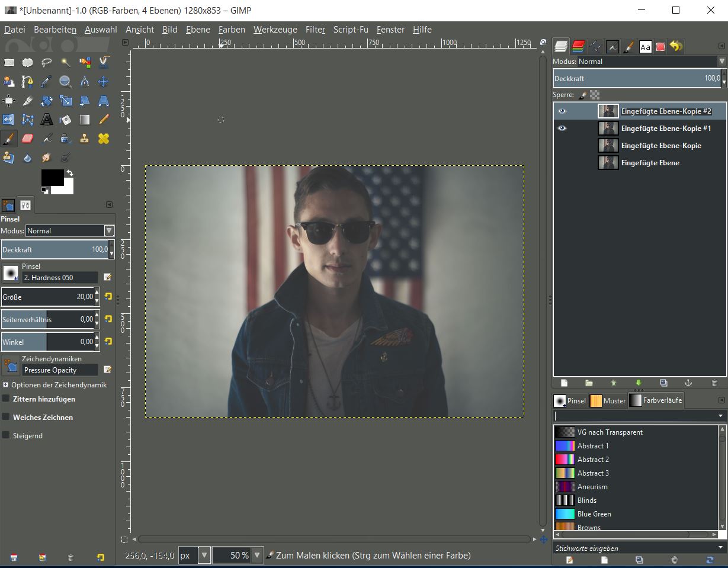Image resolution: width=728 pixels, height=568 pixels.
Task: Enable the Weiches Zeichnen checkbox
Action: pos(6,418)
